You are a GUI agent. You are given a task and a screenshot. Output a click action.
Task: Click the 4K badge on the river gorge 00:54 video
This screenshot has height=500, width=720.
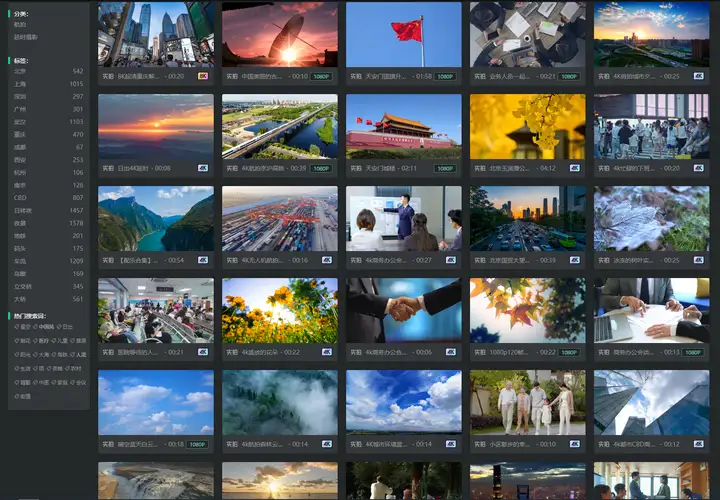(203, 260)
